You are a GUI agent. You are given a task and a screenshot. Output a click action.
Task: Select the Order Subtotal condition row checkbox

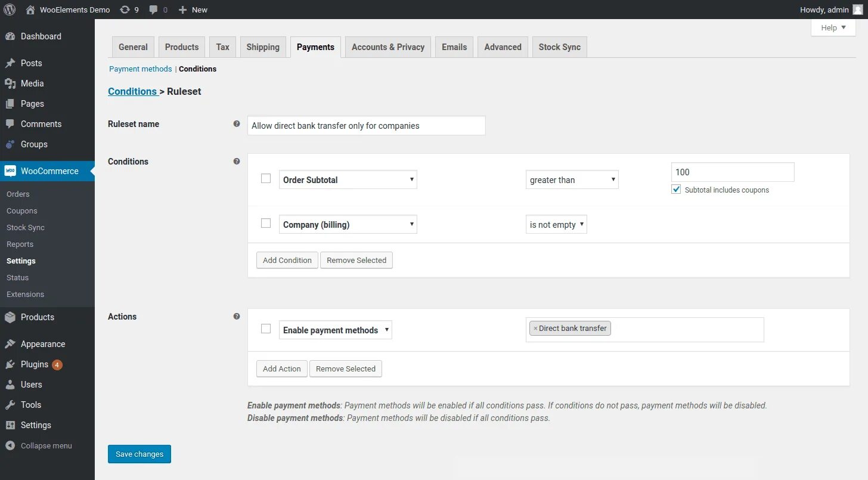[266, 178]
